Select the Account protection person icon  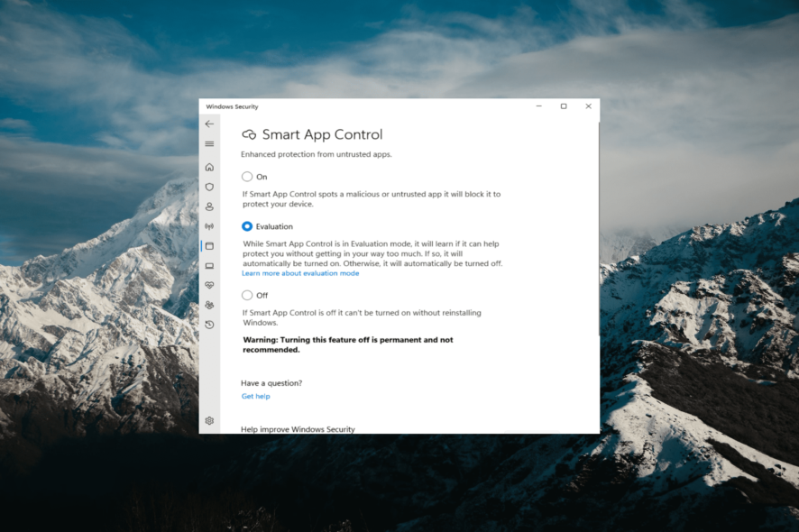(209, 206)
